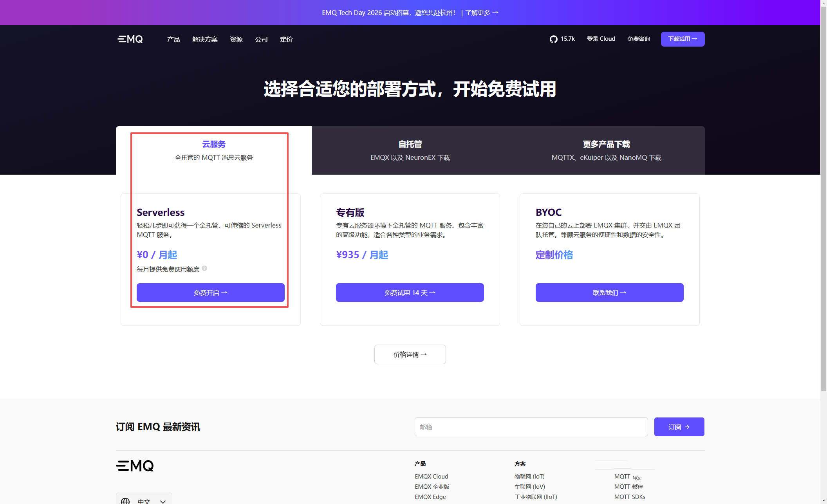Start the 免费试用 14 天 for 专有版
This screenshot has width=827, height=504.
coord(410,292)
